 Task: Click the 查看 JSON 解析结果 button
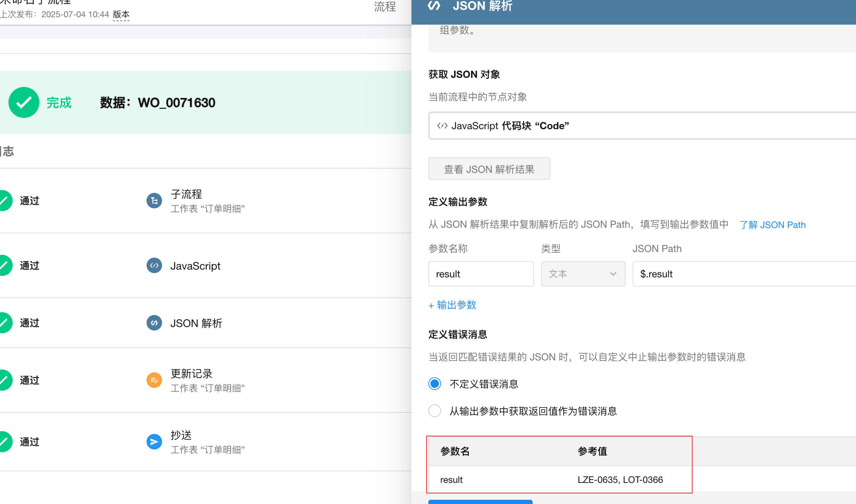coord(489,169)
